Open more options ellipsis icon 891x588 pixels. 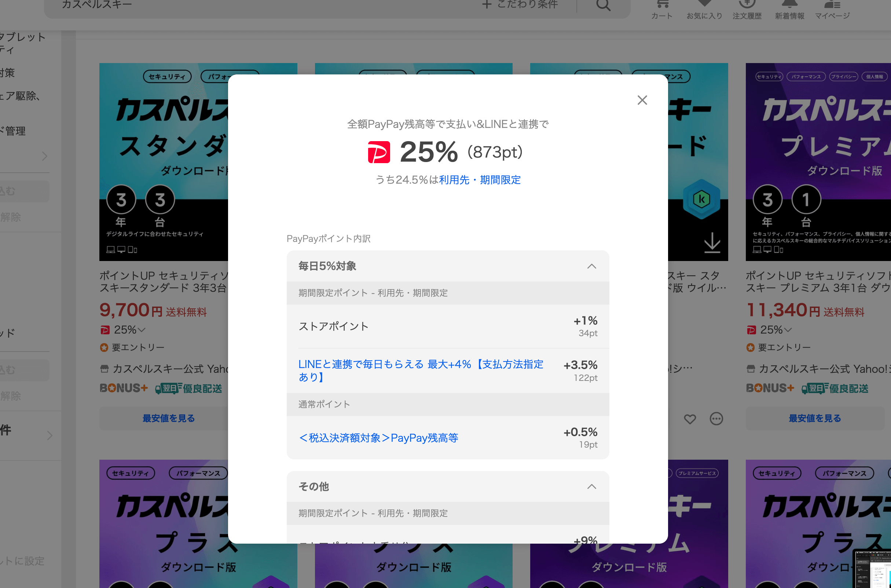tap(716, 419)
